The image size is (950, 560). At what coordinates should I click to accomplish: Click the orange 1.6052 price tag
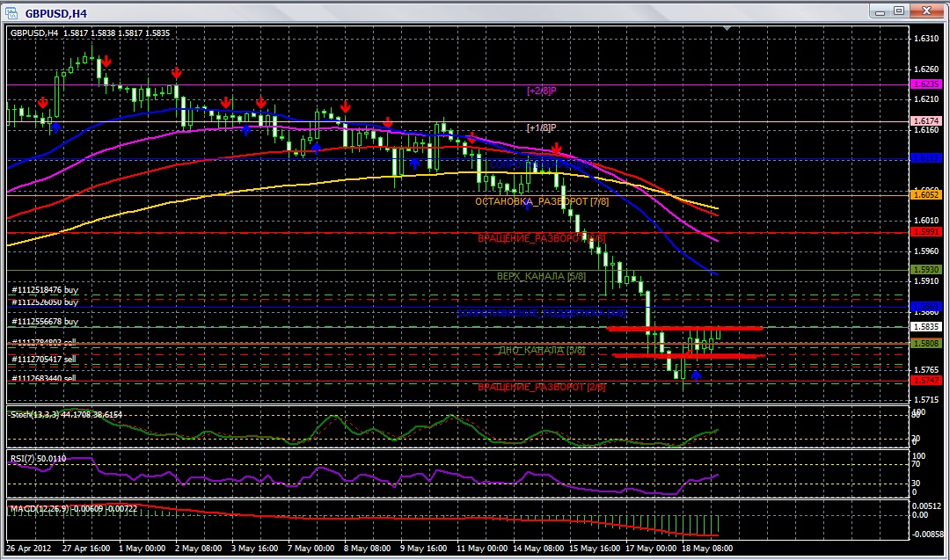[925, 194]
